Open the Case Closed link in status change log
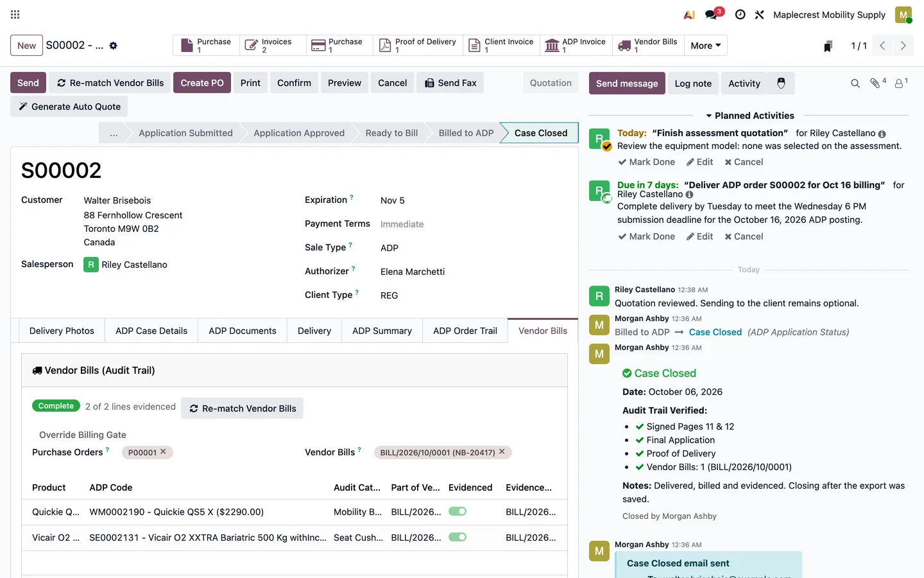 (x=715, y=332)
